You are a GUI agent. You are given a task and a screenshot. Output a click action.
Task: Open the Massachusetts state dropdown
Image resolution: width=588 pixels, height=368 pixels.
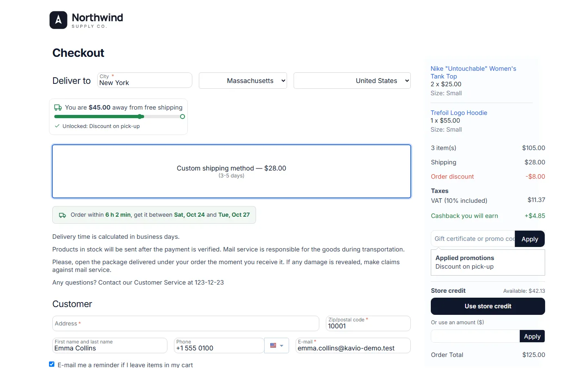pyautogui.click(x=243, y=81)
